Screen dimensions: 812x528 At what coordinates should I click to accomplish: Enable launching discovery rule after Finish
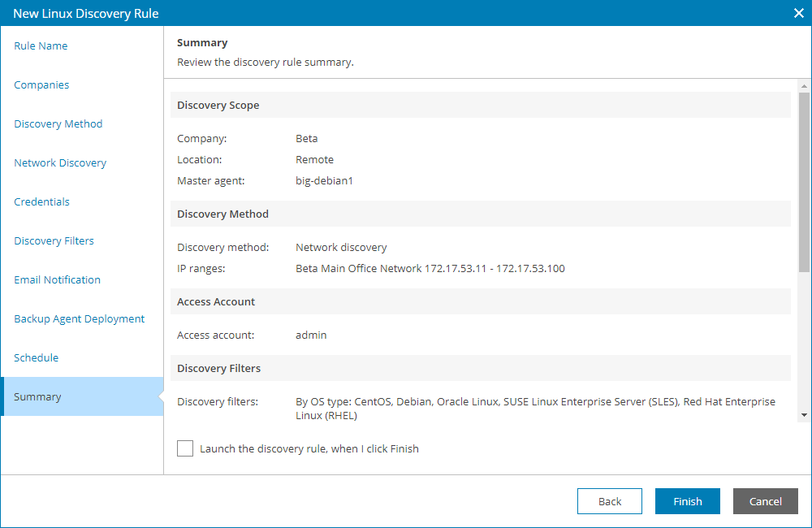tap(185, 448)
